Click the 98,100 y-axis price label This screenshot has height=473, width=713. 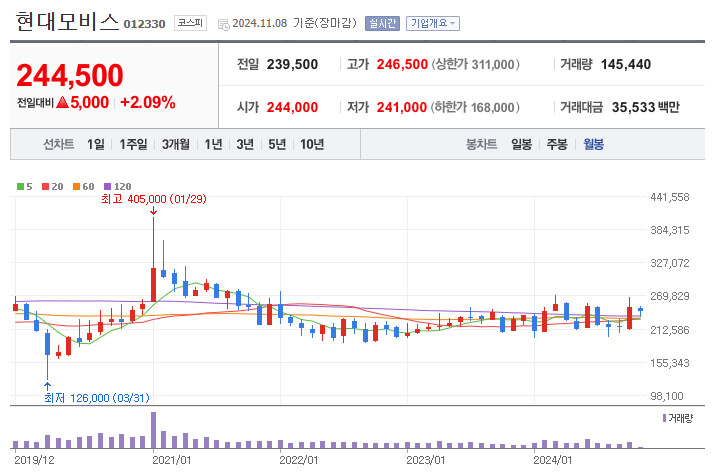click(667, 396)
